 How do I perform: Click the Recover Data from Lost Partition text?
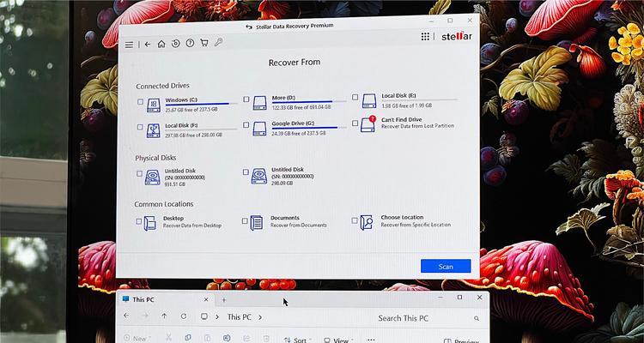click(x=417, y=126)
